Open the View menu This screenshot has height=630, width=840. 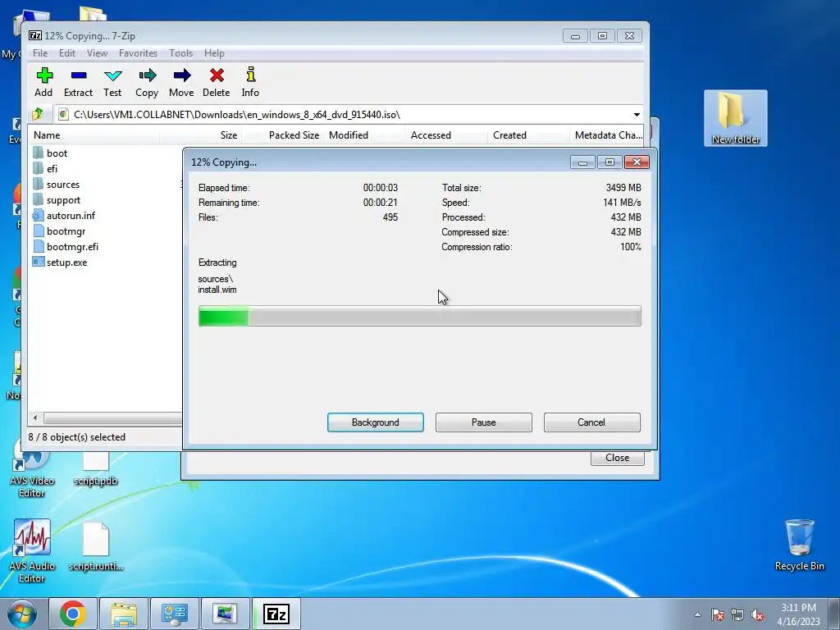[97, 53]
